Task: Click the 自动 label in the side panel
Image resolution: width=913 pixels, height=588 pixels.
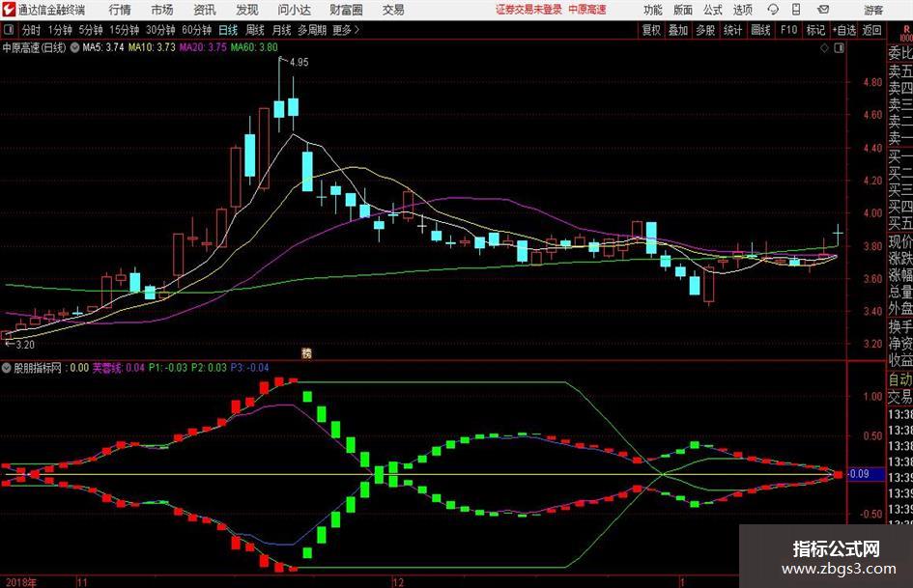Action: 900,379
